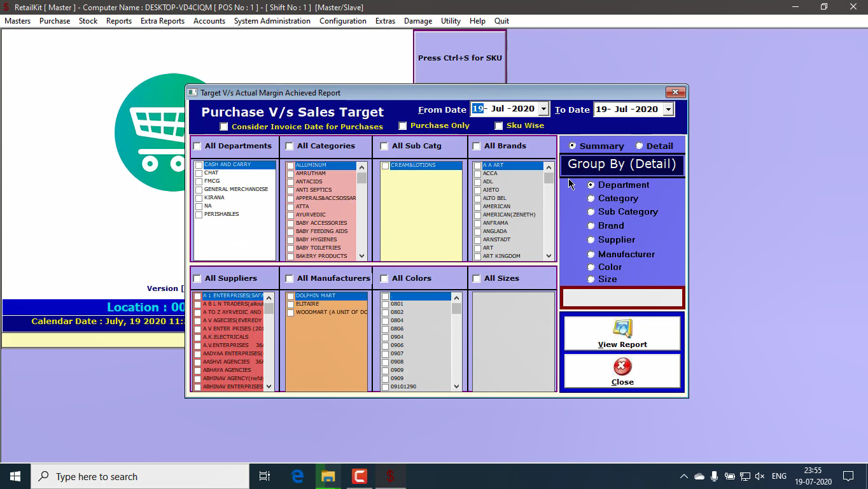This screenshot has width=868, height=489.
Task: Select the Summary radio option
Action: tap(573, 146)
